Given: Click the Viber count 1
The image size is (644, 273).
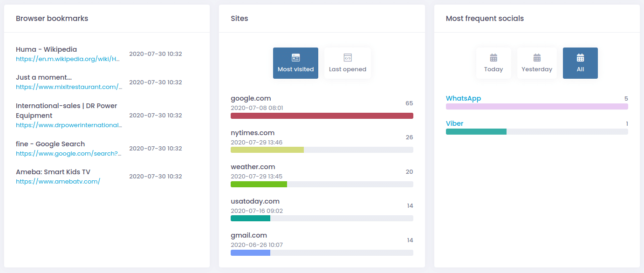Looking at the screenshot, I should [x=627, y=123].
